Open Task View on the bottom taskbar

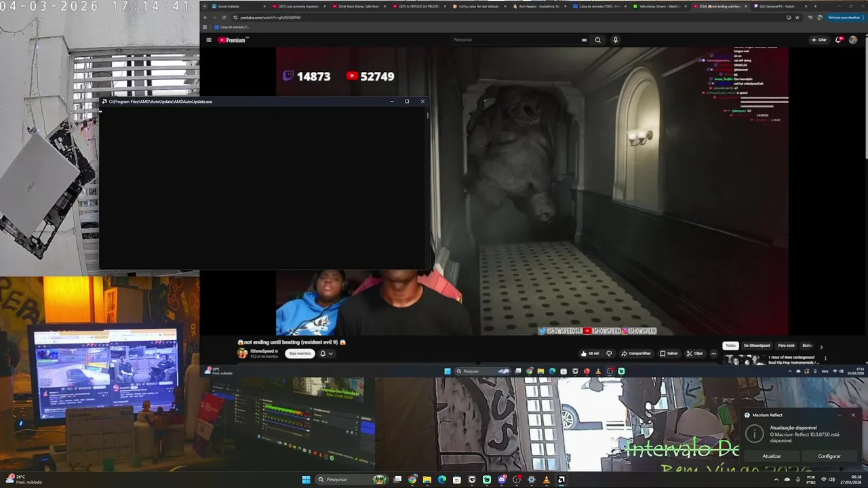[x=398, y=480]
